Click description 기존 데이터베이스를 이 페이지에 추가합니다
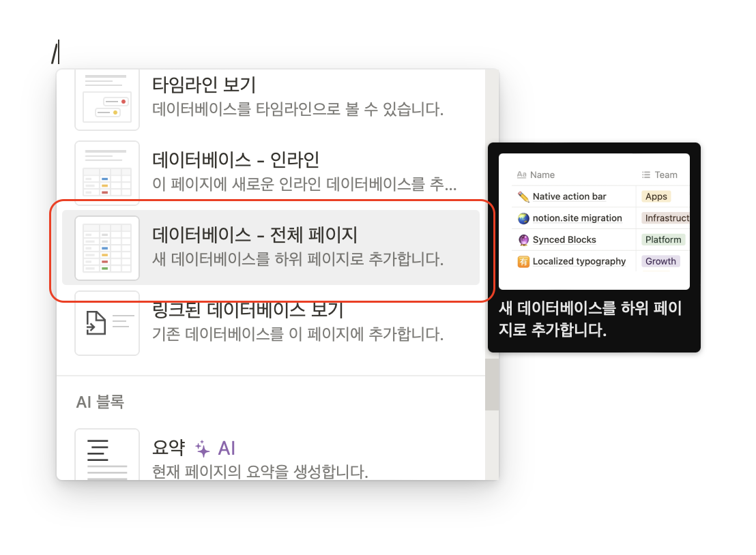 click(x=297, y=334)
